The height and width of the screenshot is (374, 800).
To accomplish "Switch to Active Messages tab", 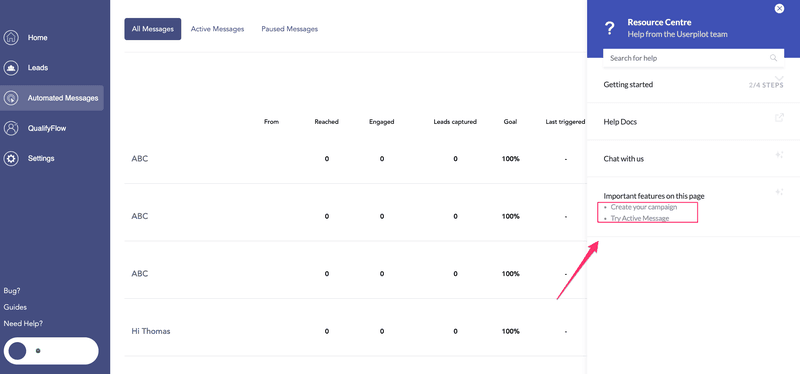I will point(217,29).
